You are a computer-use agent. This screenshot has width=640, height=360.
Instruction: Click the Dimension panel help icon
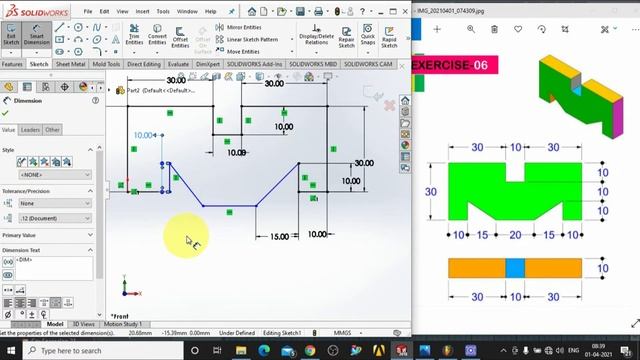[x=96, y=100]
